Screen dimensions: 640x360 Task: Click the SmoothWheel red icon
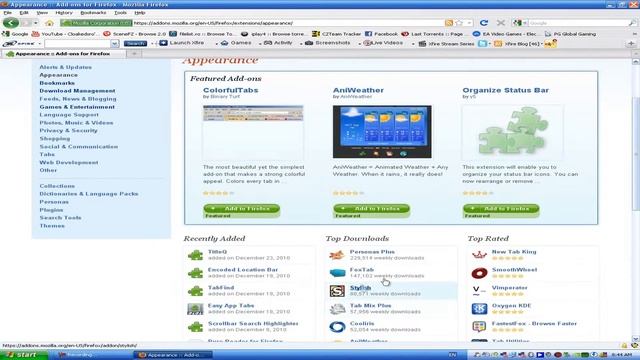(479, 273)
